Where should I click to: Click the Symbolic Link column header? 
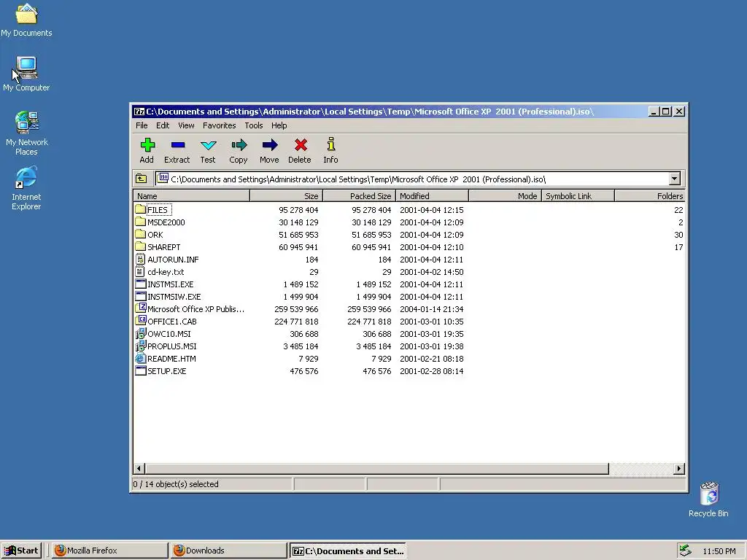click(578, 195)
